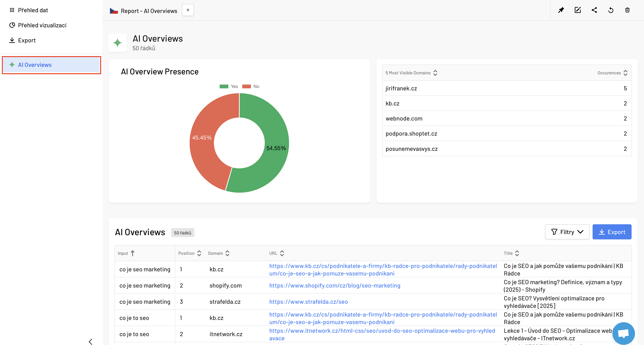The image size is (644, 345).
Task: Sort by Position column arrows
Action: (199, 253)
